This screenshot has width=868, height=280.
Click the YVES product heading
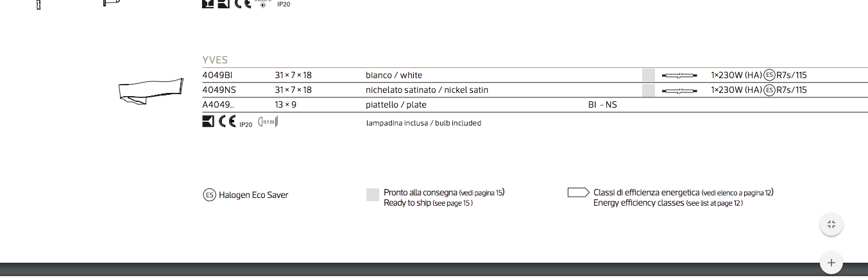point(215,60)
